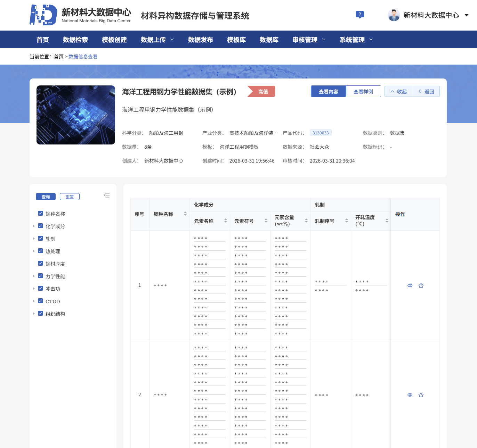Click the view eye icon for row 2
The image size is (477, 448).
(x=410, y=395)
